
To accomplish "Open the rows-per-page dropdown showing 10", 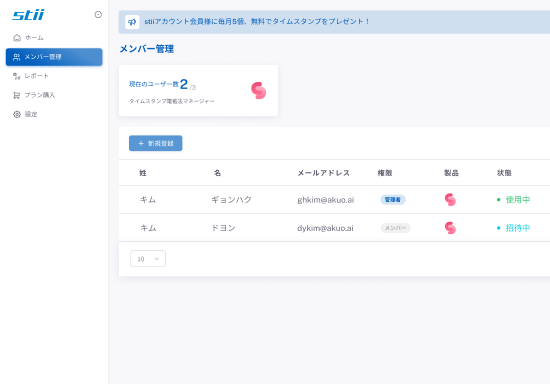I will coord(148,259).
